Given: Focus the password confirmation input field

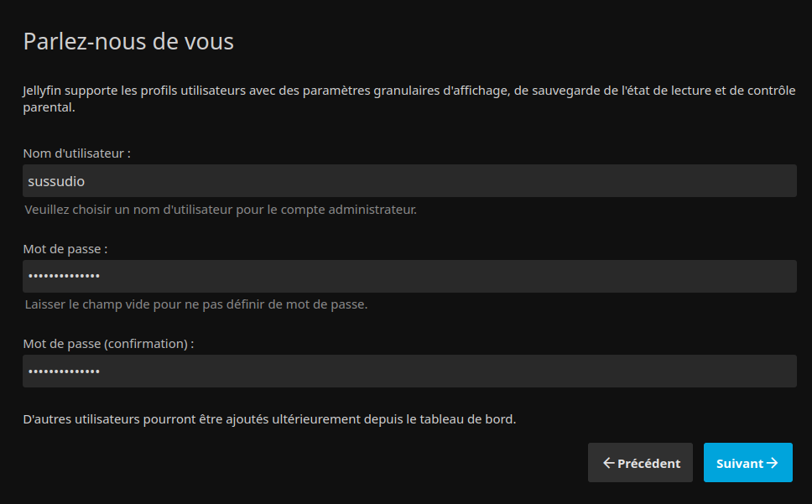Looking at the screenshot, I should pyautogui.click(x=409, y=371).
